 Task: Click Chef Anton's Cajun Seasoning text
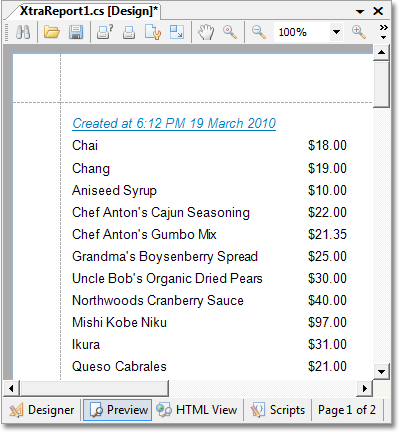click(x=161, y=213)
